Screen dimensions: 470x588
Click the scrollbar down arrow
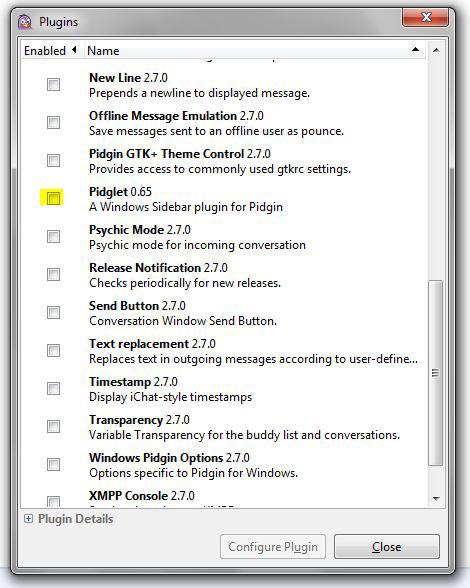[x=436, y=498]
